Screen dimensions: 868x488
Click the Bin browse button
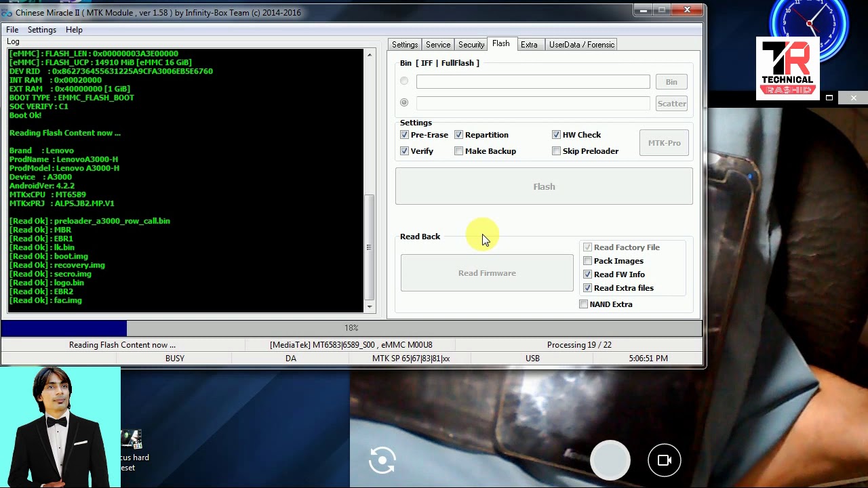click(671, 82)
